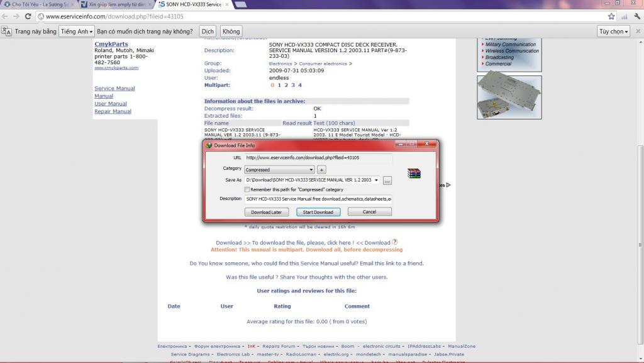Image resolution: width=644 pixels, height=363 pixels.
Task: Open the Electronics group link
Action: 280,64
